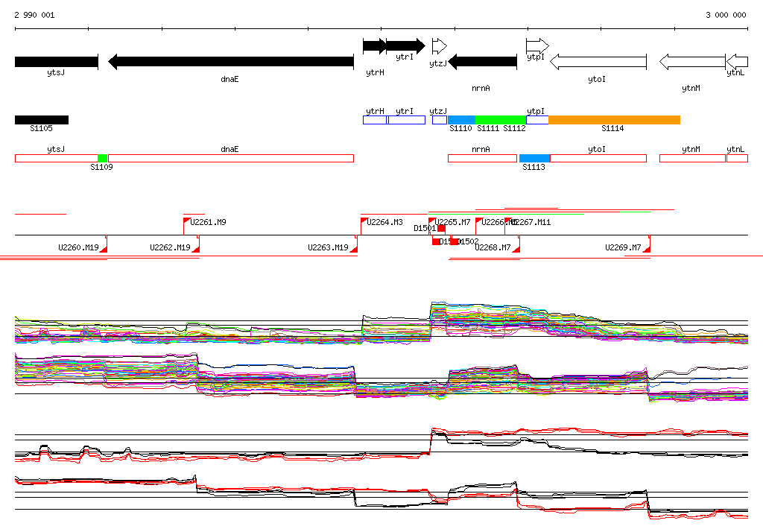Screen dimensions: 763x532
Task: Select the 'S1112' segment label
Action: (514, 128)
